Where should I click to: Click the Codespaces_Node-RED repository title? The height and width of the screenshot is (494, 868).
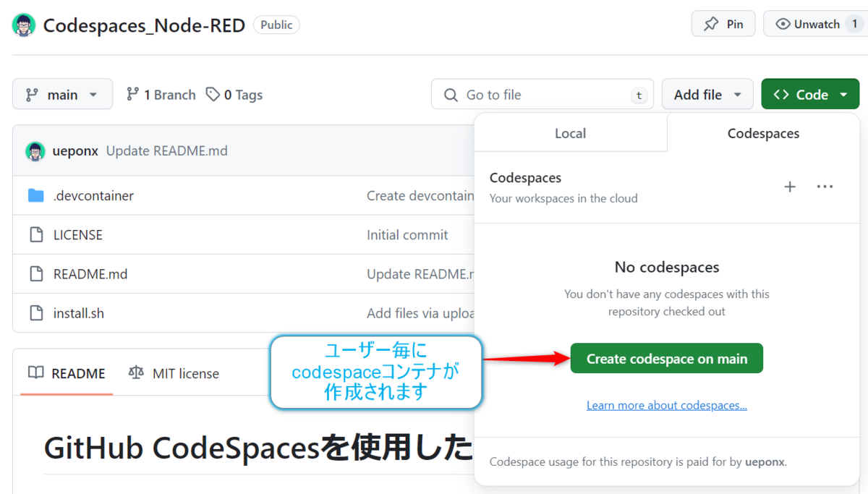click(145, 25)
